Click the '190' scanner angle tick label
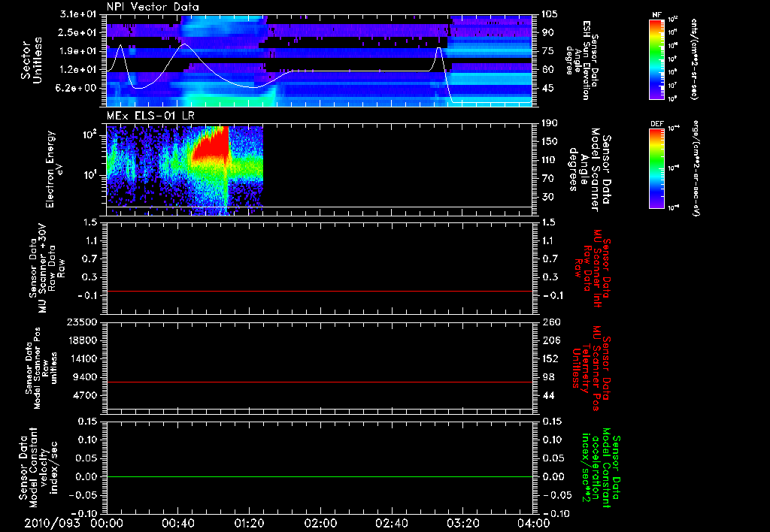Screen dimensions: 770x532 (550, 123)
